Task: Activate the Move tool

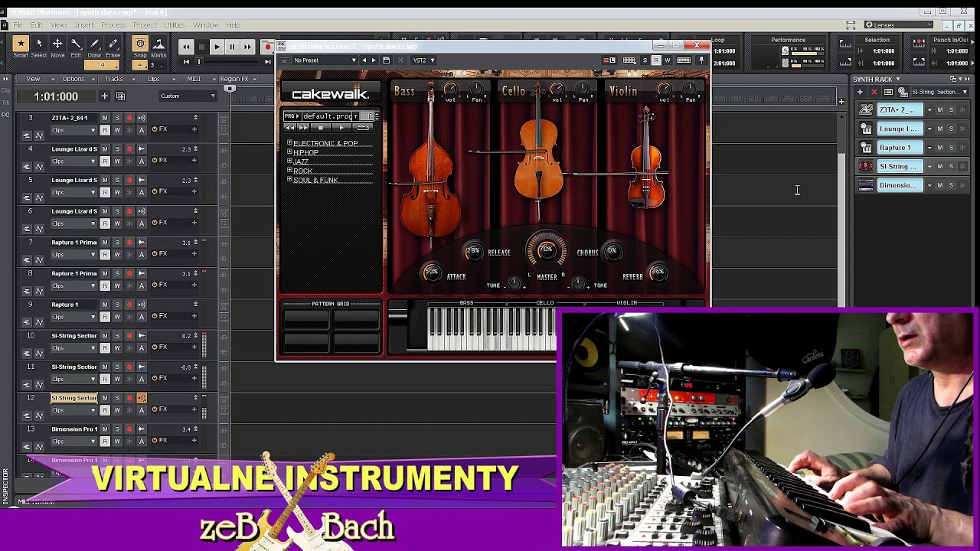Action: (x=57, y=47)
